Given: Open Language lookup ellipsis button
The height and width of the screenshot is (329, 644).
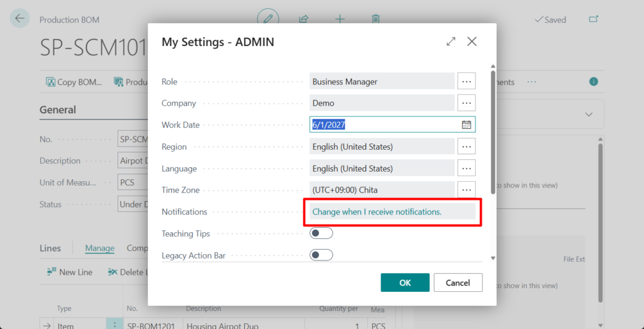Looking at the screenshot, I should (x=466, y=168).
